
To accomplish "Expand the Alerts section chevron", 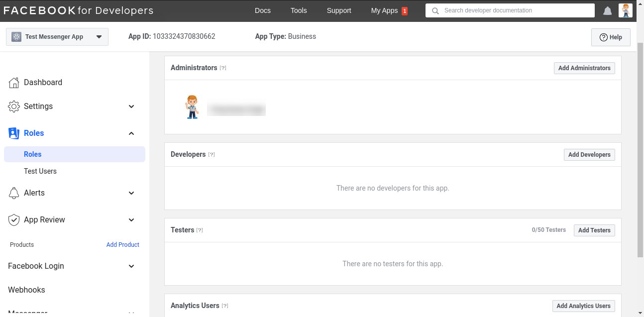I will point(131,193).
